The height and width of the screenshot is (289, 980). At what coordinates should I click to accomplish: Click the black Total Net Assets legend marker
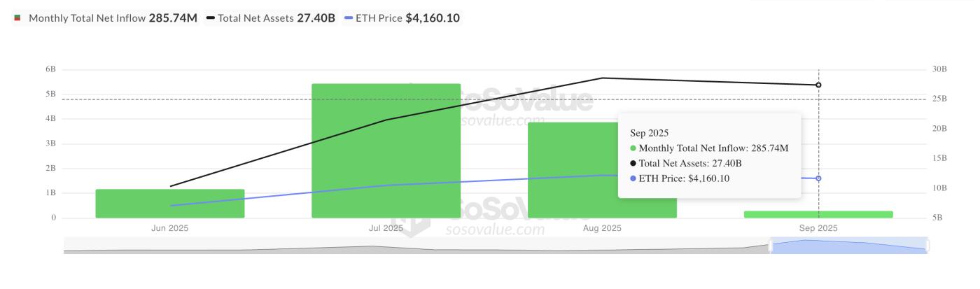point(210,18)
